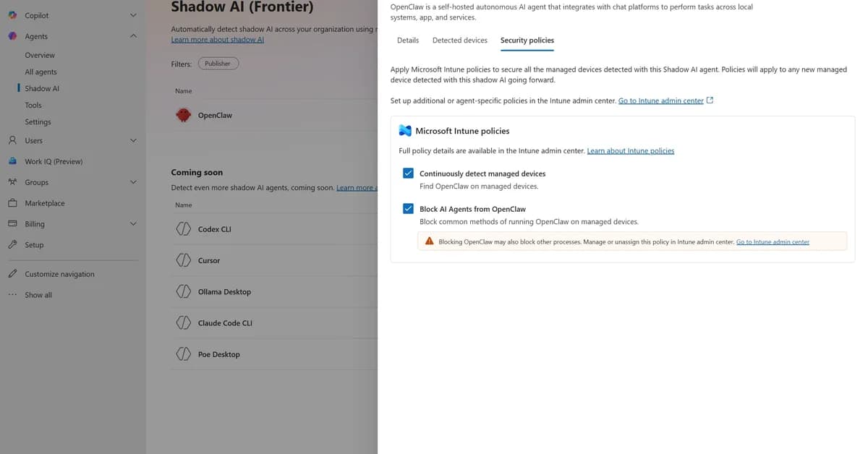Image resolution: width=868 pixels, height=454 pixels.
Task: Click the orange warning triangle icon
Action: [430, 241]
